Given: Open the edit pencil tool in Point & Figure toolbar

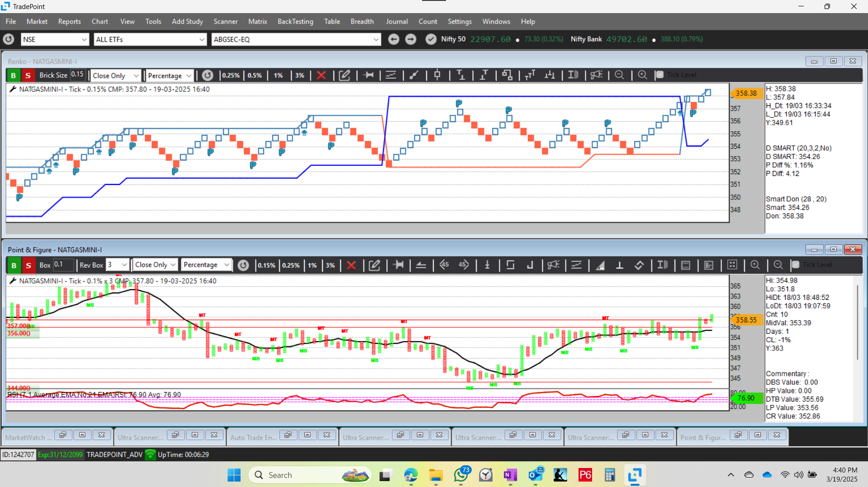Looking at the screenshot, I should click(375, 265).
